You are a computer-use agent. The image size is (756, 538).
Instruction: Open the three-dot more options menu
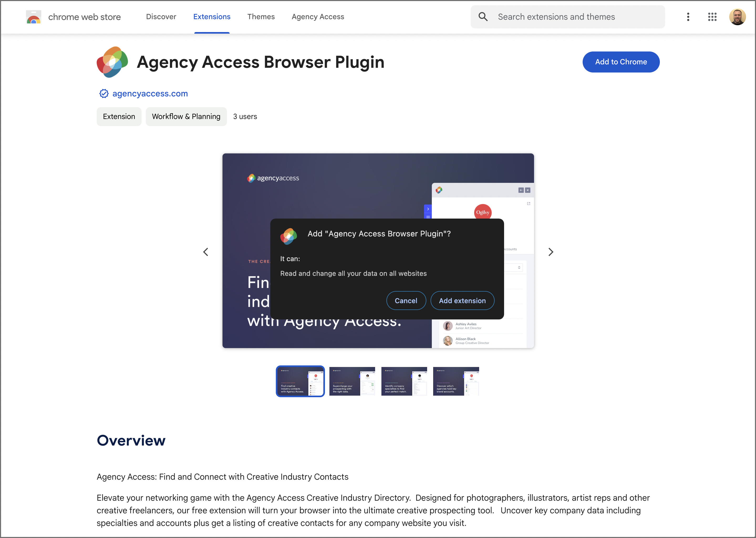pyautogui.click(x=688, y=17)
